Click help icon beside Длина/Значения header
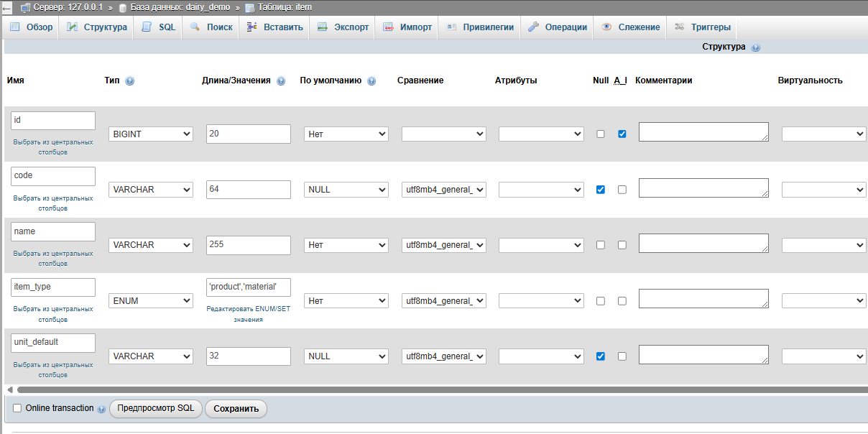868x434 pixels. (281, 81)
